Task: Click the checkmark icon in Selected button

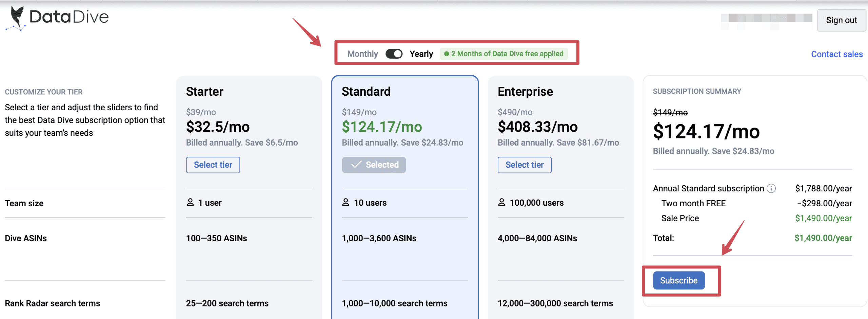Action: [356, 165]
